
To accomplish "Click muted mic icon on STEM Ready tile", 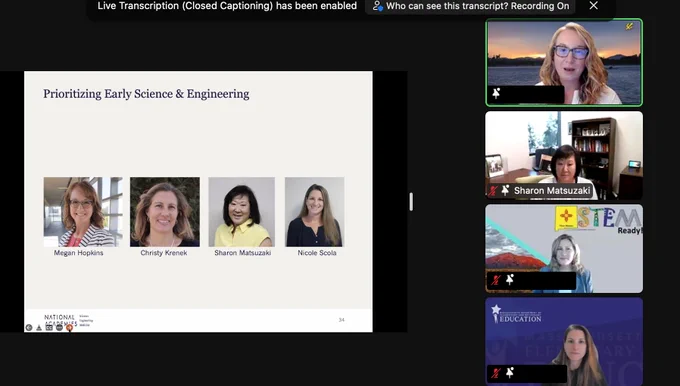I will click(496, 280).
